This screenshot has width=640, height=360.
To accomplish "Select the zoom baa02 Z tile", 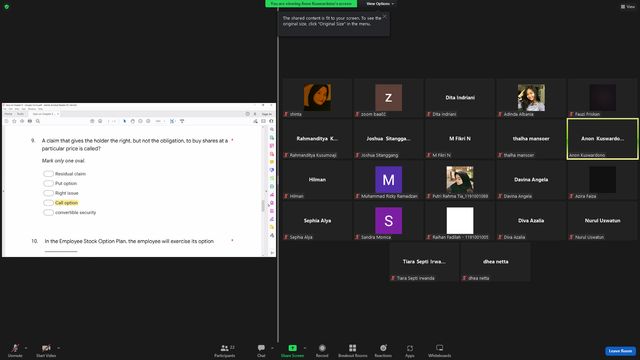I will click(x=388, y=98).
